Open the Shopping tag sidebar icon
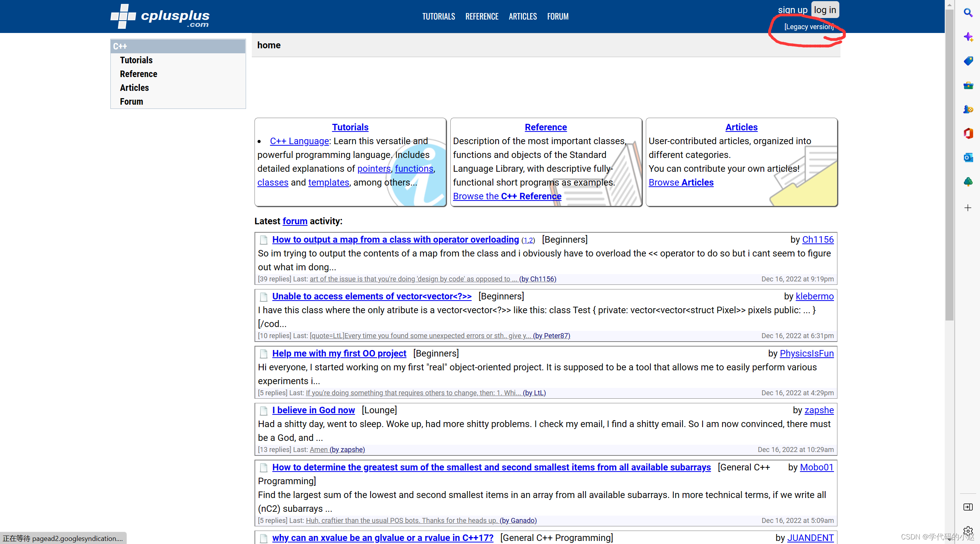The height and width of the screenshot is (544, 980). coord(968,61)
